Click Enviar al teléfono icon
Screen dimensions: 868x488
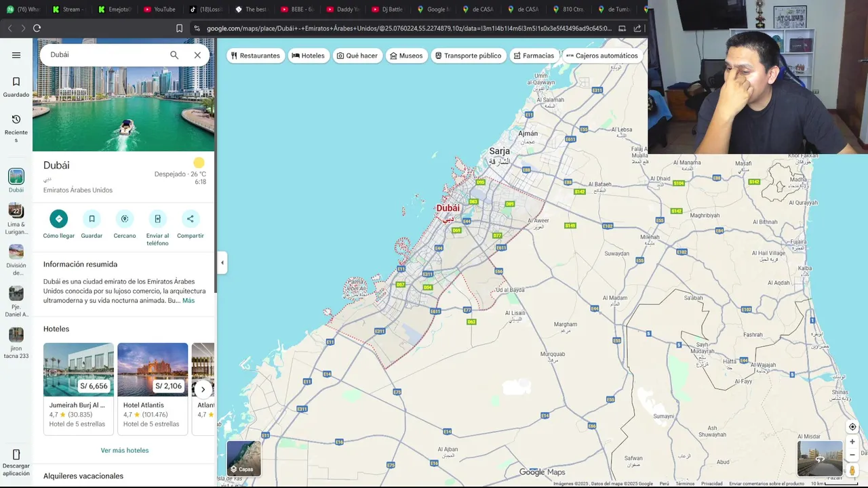(x=157, y=219)
